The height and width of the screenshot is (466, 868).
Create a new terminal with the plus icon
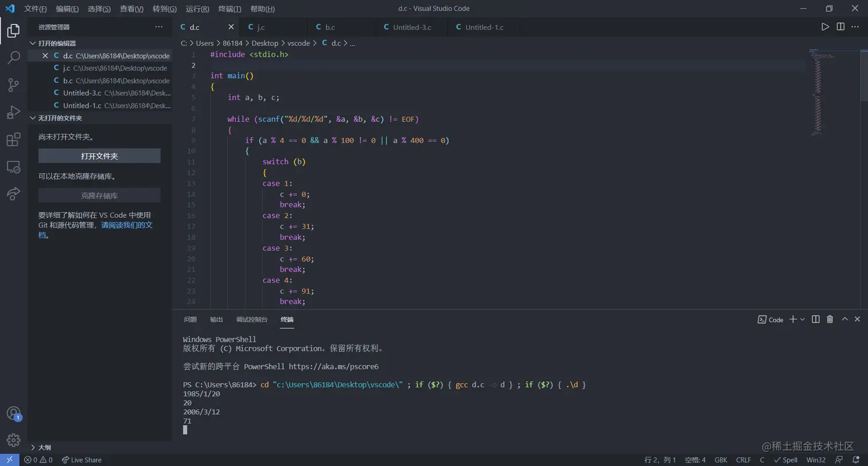pos(793,319)
